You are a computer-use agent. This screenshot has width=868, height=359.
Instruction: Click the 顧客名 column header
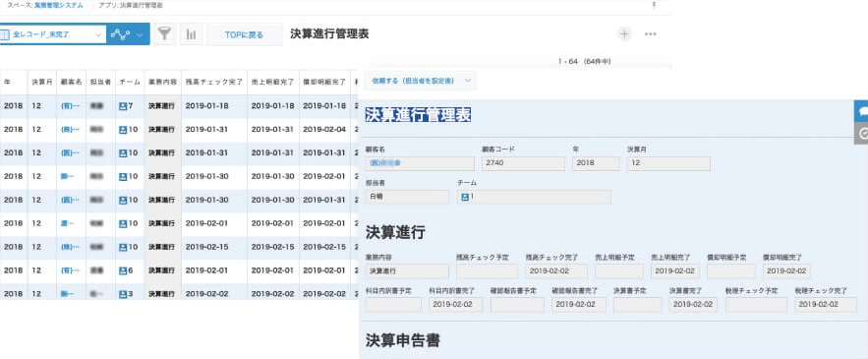(71, 82)
